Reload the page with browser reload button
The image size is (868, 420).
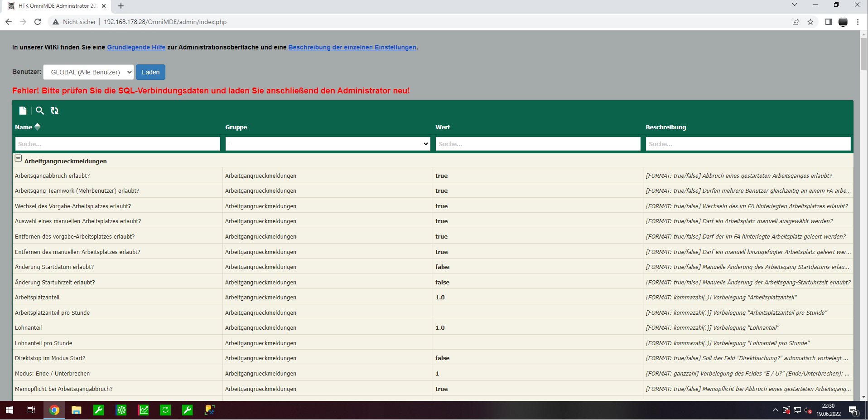pyautogui.click(x=38, y=22)
